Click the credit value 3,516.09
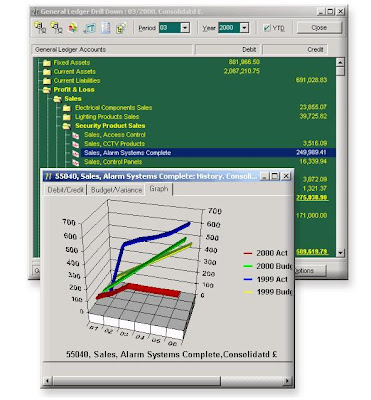 (315, 143)
